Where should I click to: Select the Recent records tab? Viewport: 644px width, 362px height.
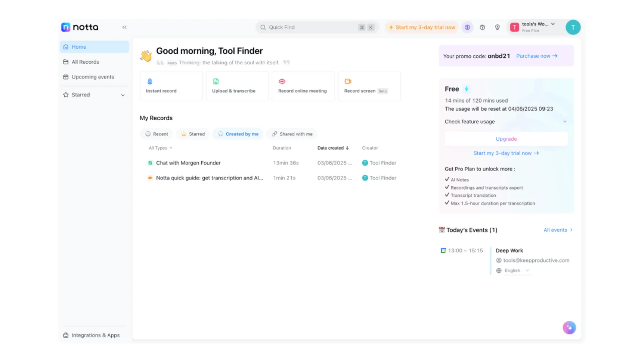pos(157,134)
